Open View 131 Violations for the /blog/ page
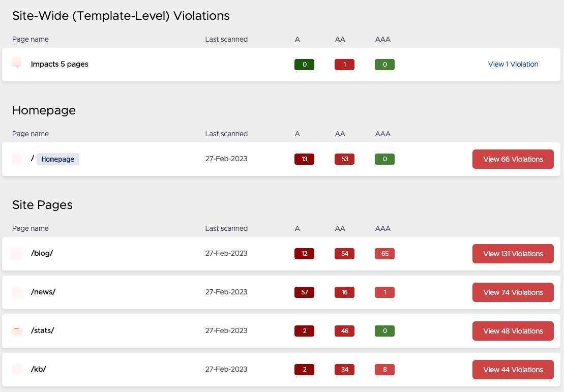Viewport: 564px width, 392px height. [513, 253]
